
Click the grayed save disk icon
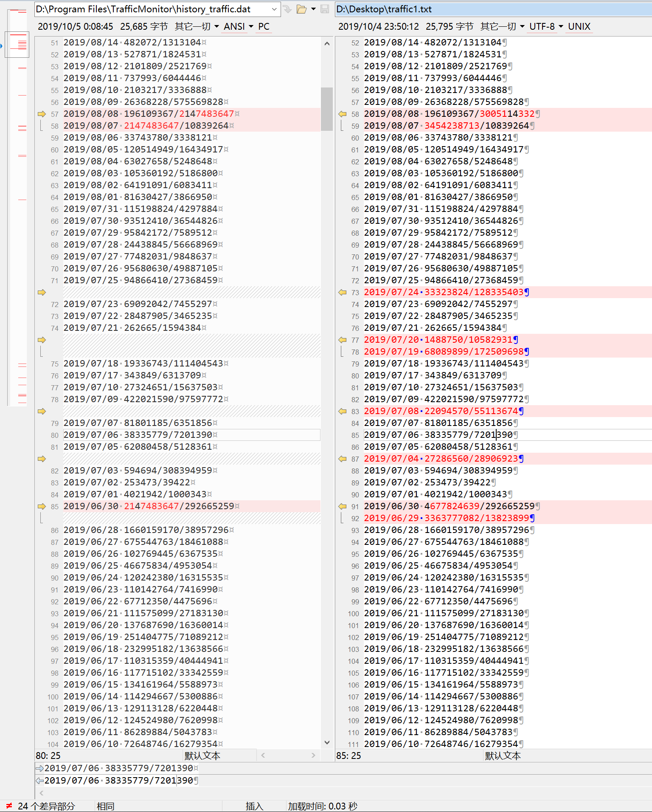pos(325,9)
